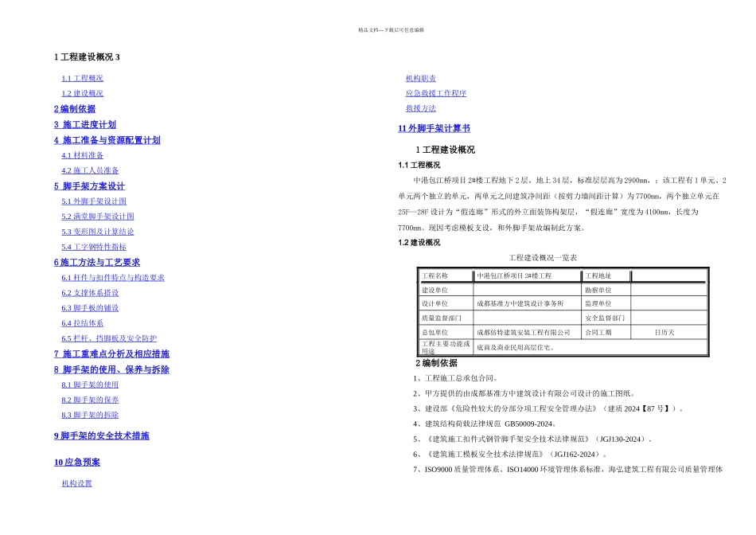The image size is (756, 535).
Task: Click the 1.1 工程概况 body heading
Action: [x=419, y=165]
